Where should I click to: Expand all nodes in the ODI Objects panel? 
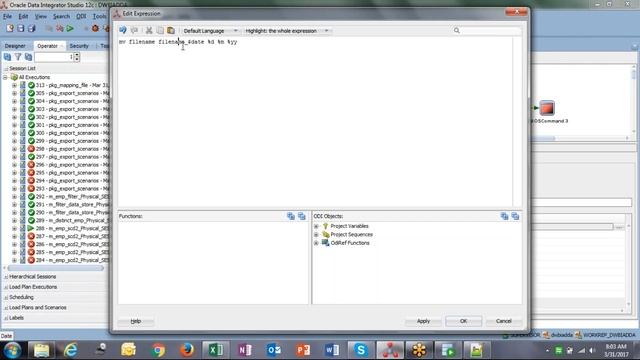tap(504, 216)
